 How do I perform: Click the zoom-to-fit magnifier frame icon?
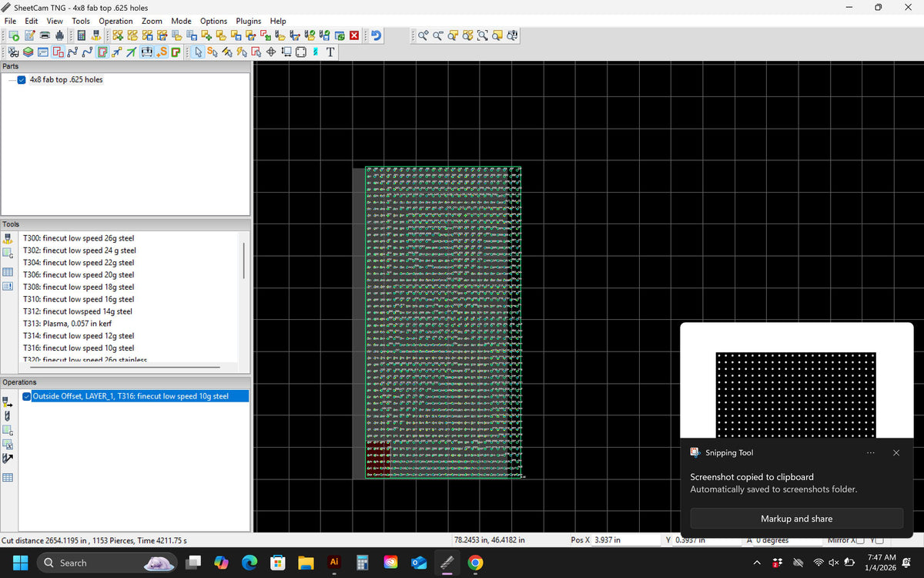[482, 35]
